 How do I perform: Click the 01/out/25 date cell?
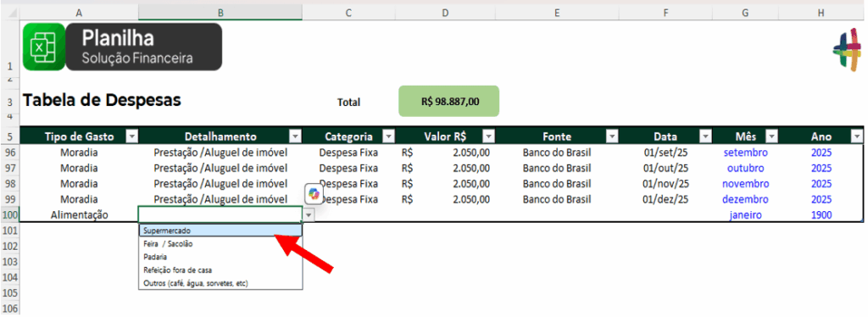[x=665, y=168]
